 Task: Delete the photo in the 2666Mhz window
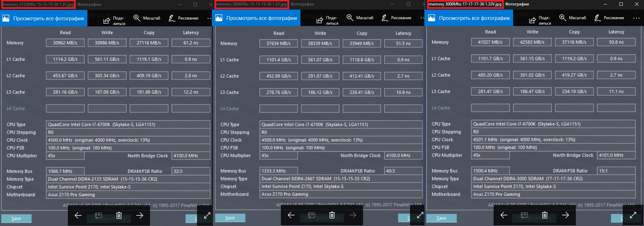pos(332,215)
